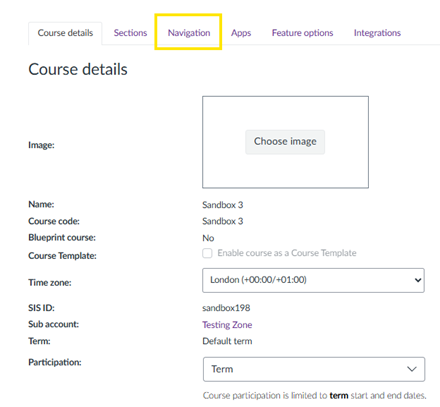Click the Course details page heading
Screen dimensions: 440x407
pos(78,69)
